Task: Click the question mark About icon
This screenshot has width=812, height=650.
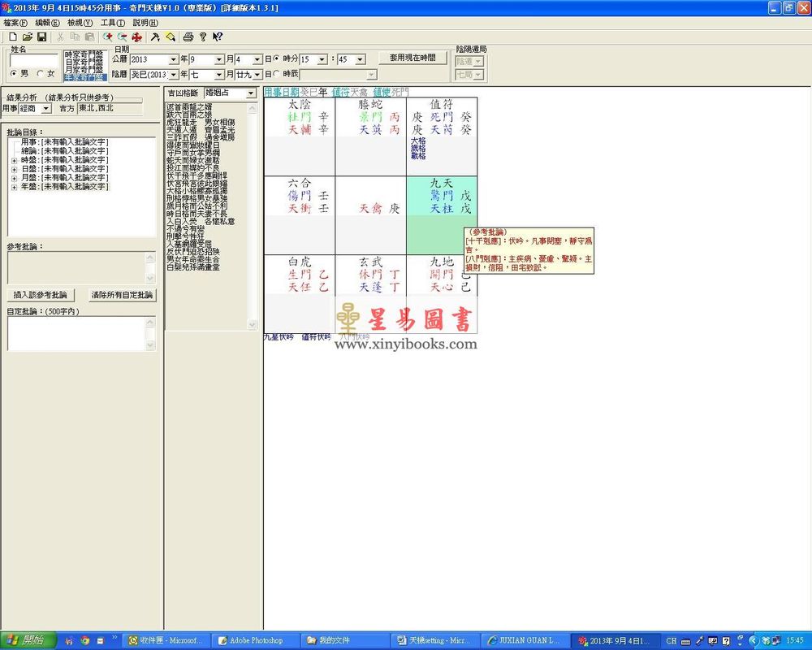Action: [x=203, y=37]
